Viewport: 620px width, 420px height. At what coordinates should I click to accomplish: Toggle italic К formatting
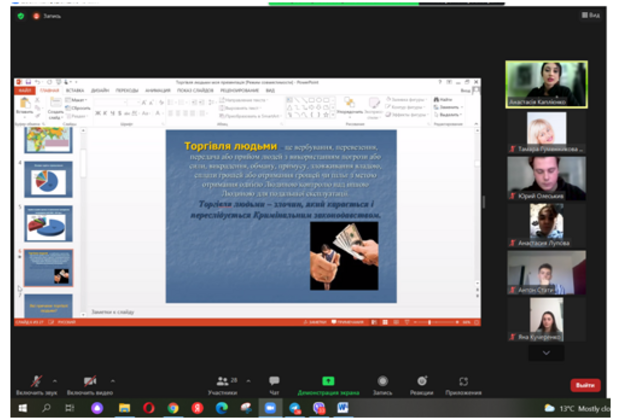[x=105, y=114]
